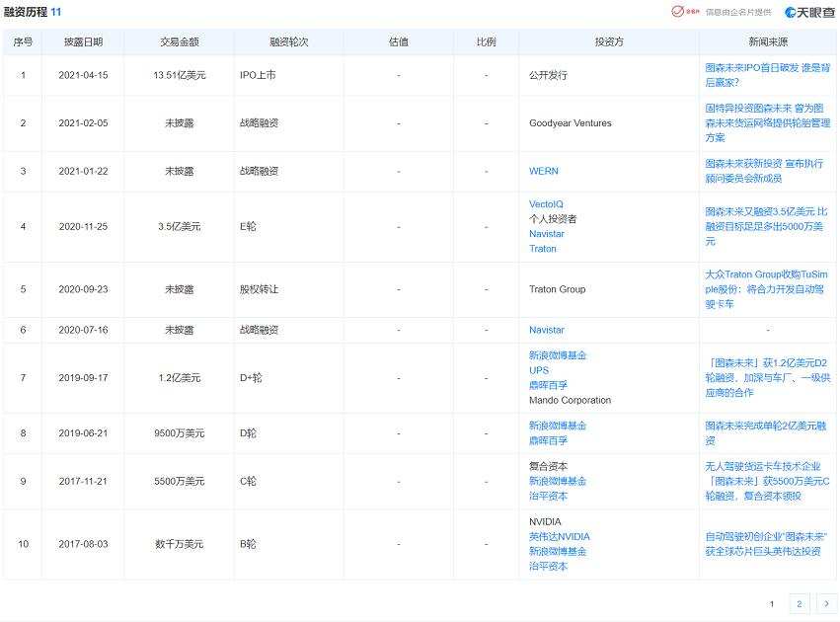Screen dimensions: 840x622
Task: Open Navistar link in the E轮 row
Action: (x=547, y=234)
